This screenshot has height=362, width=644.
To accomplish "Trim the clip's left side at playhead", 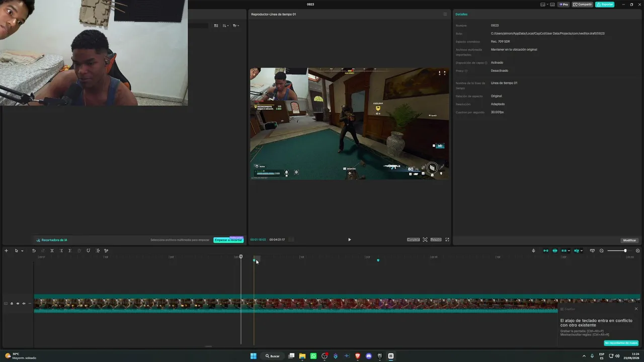I will 61,250.
